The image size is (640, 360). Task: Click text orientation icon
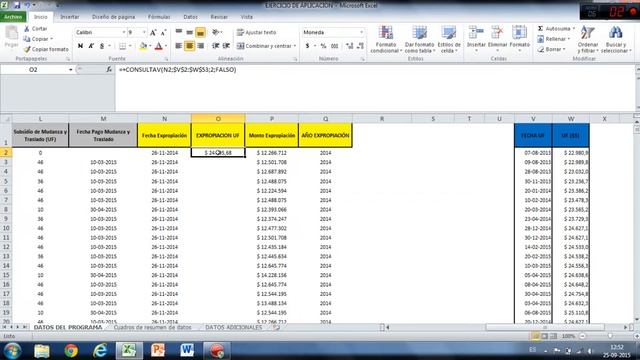coord(216,32)
